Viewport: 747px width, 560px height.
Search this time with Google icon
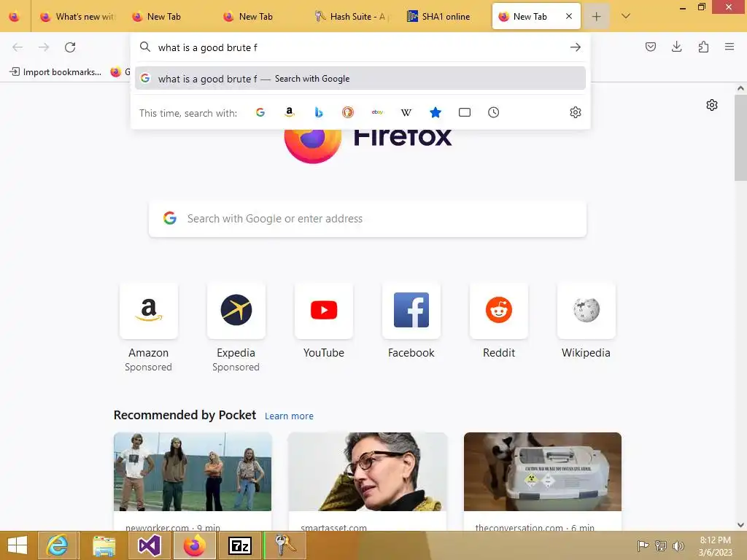pyautogui.click(x=260, y=112)
